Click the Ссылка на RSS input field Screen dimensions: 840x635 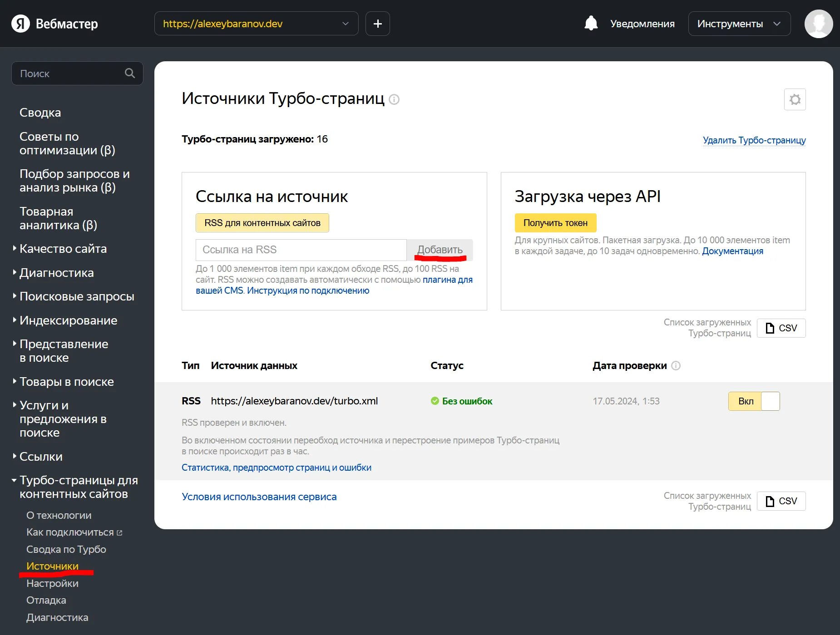[x=301, y=250]
